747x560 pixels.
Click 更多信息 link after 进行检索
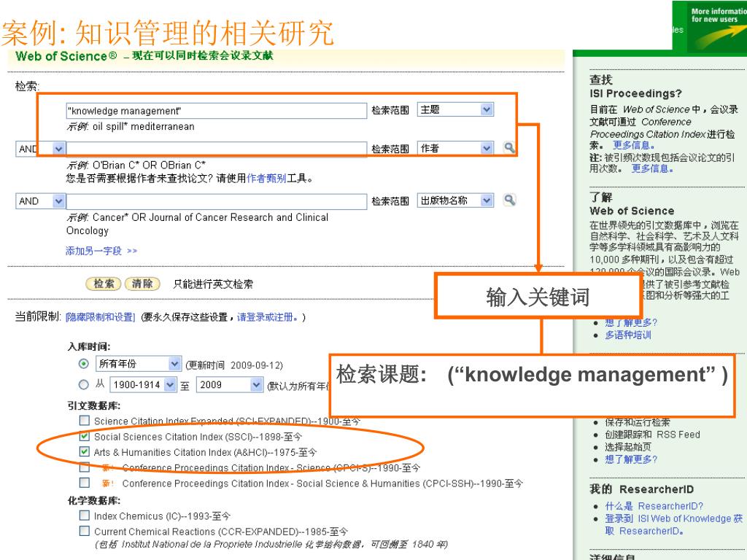pos(633,145)
